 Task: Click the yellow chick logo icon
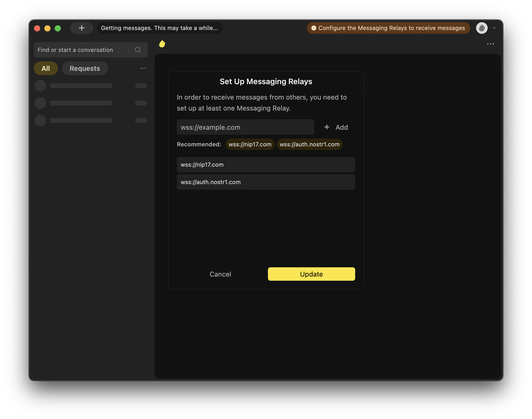[162, 44]
